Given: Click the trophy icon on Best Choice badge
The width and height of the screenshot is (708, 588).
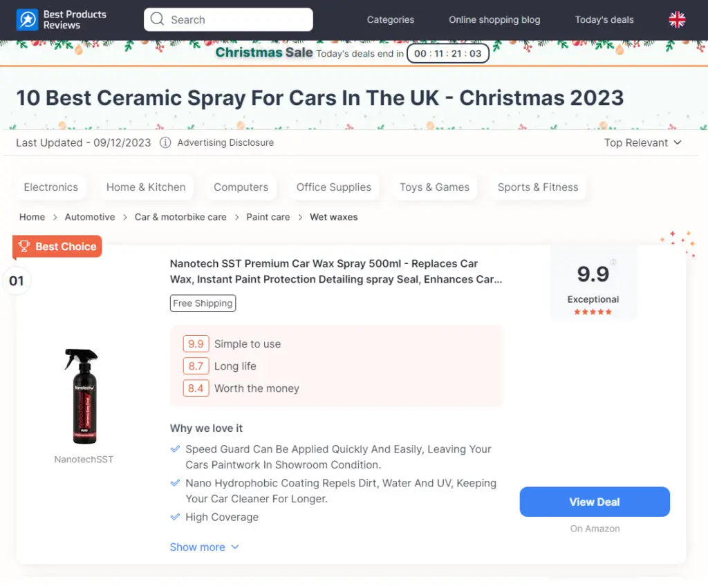Looking at the screenshot, I should coord(25,245).
